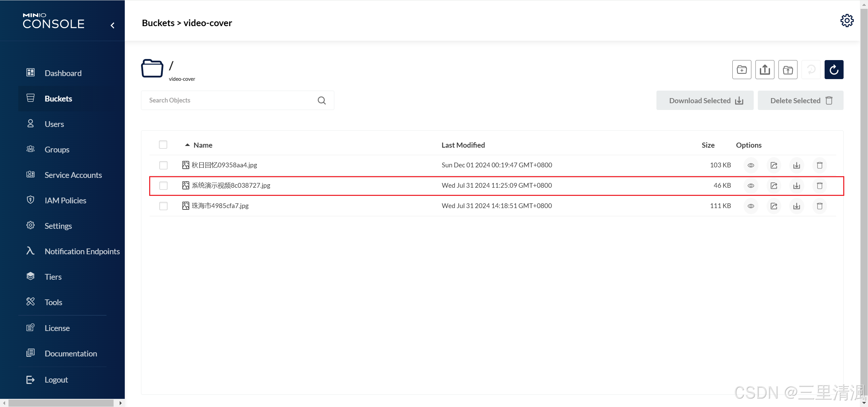Select the checkbox for 秋日回忆09358aa4.jpg

(163, 165)
